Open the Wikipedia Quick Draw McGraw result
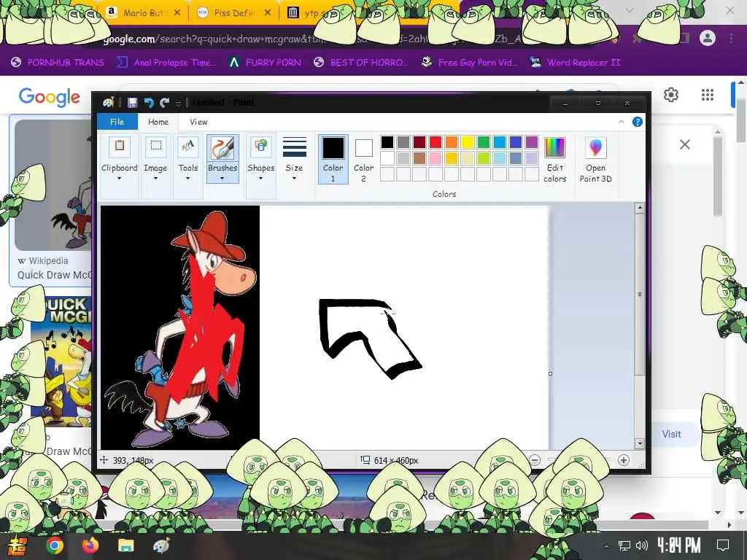Viewport: 747px width, 560px height. (55, 275)
